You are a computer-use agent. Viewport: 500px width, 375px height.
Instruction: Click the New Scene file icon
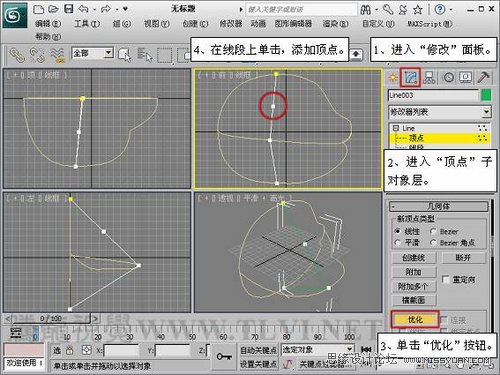click(x=38, y=9)
